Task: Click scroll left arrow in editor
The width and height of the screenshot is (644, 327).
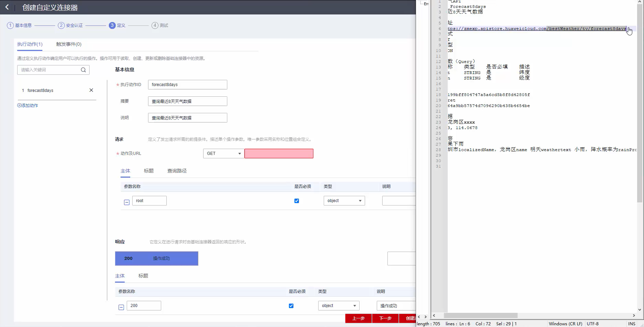Action: click(x=434, y=316)
